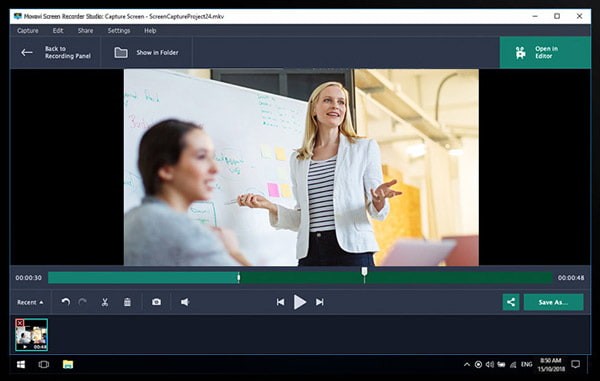Open the Windows notification center
The width and height of the screenshot is (600, 381).
[x=576, y=364]
